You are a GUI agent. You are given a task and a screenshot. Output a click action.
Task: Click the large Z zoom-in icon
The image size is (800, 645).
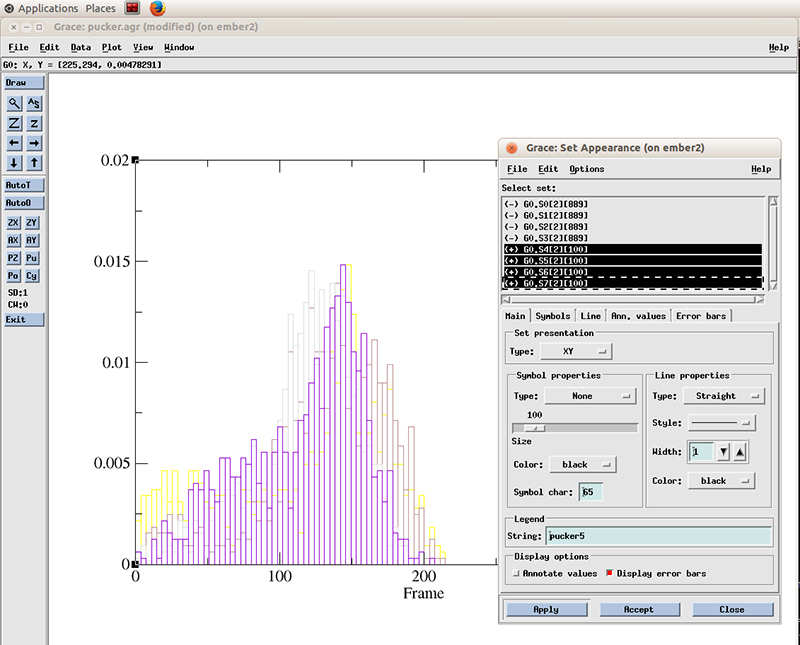[14, 123]
